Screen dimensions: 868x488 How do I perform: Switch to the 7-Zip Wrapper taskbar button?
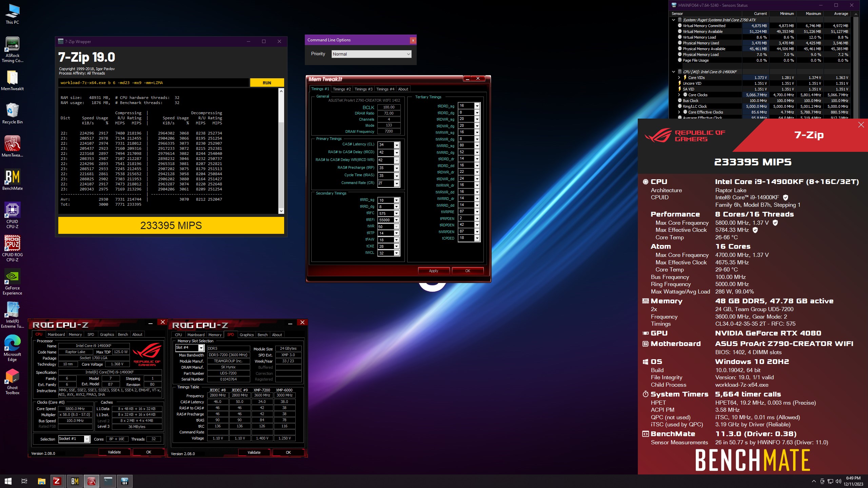pyautogui.click(x=108, y=481)
